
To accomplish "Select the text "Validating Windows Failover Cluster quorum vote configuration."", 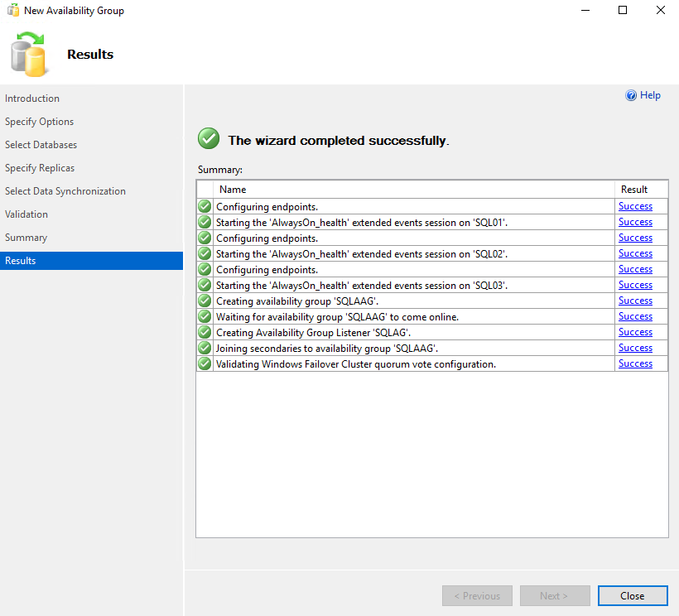I will coord(356,364).
